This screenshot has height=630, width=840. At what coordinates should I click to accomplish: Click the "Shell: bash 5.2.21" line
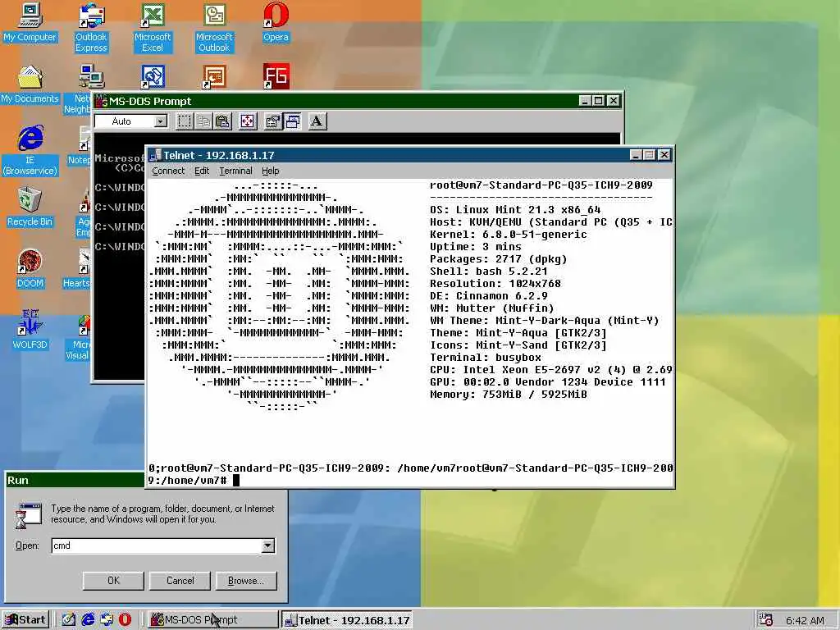click(489, 272)
